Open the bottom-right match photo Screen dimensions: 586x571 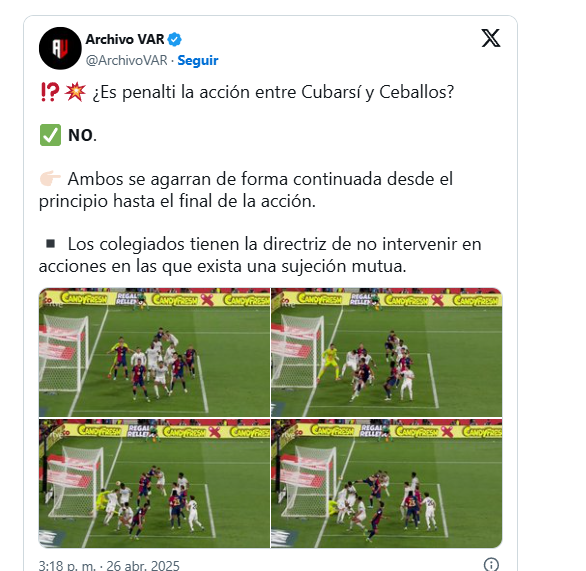pos(386,483)
